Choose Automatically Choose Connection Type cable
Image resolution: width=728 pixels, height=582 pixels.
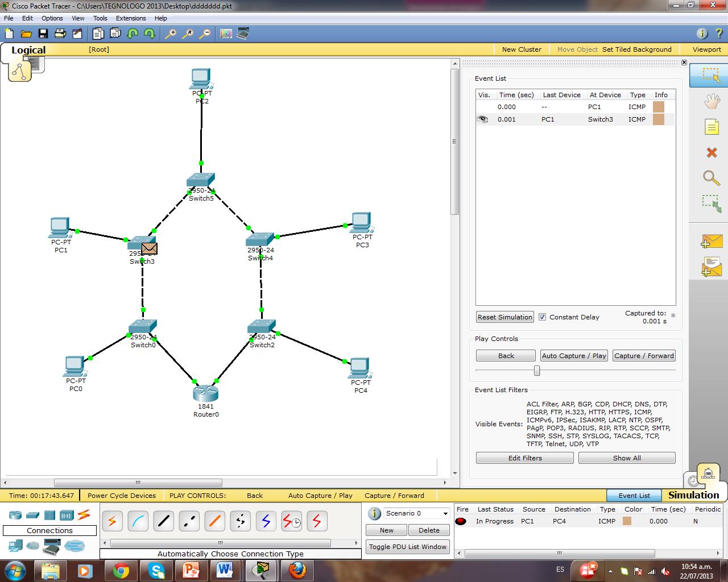(x=112, y=521)
